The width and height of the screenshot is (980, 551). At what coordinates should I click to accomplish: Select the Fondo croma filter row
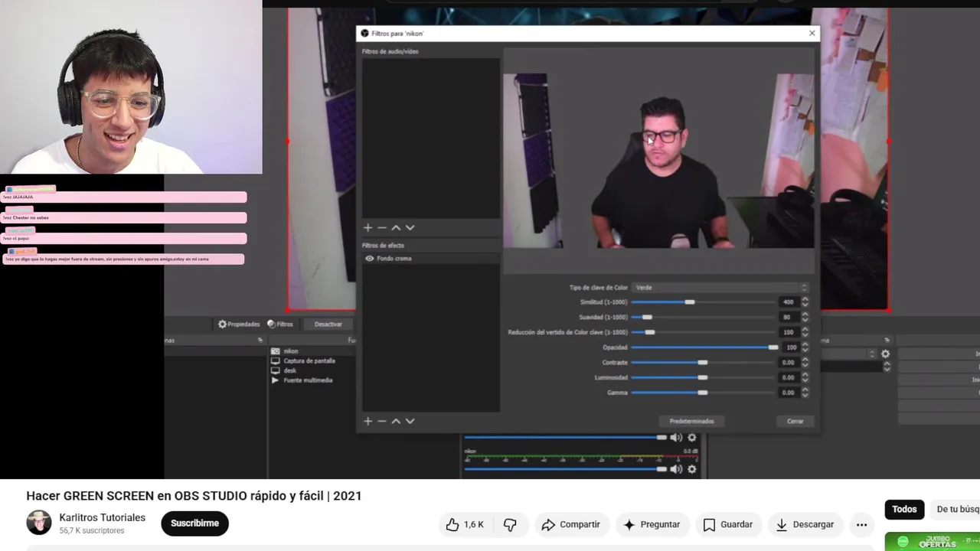pyautogui.click(x=431, y=259)
